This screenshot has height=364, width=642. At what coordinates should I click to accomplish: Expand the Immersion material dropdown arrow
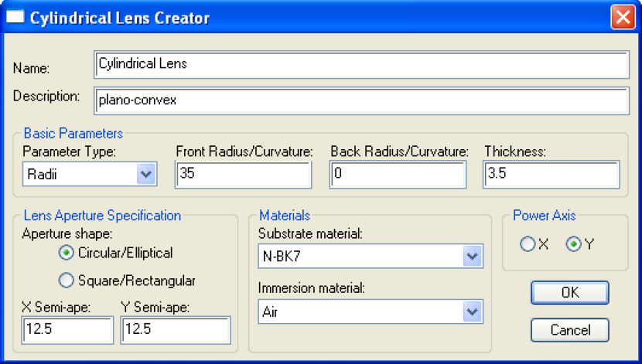(x=473, y=311)
